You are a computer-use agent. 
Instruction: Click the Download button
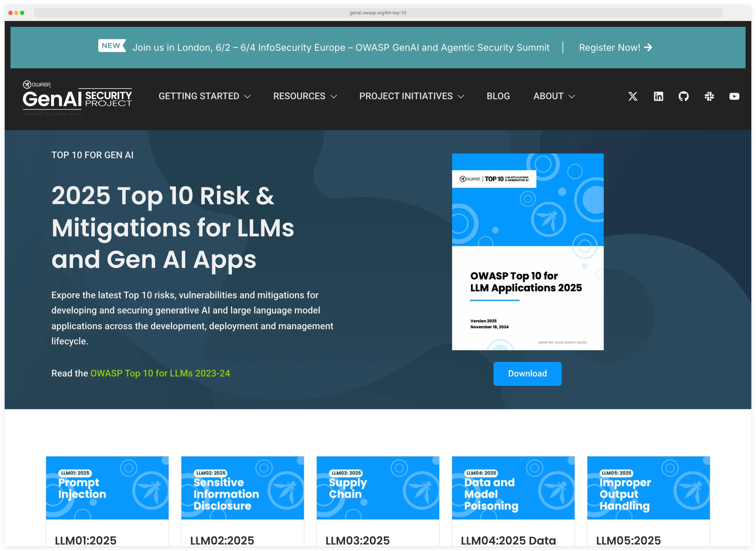527,374
